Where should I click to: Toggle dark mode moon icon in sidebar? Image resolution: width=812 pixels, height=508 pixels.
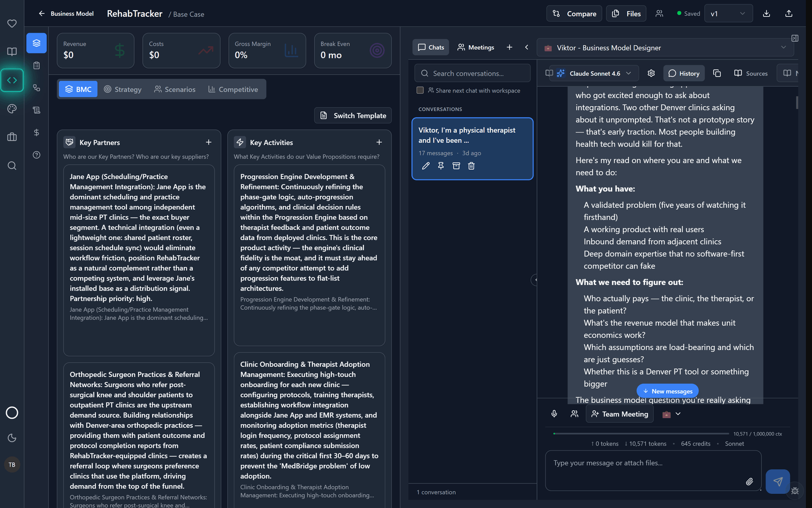point(12,438)
